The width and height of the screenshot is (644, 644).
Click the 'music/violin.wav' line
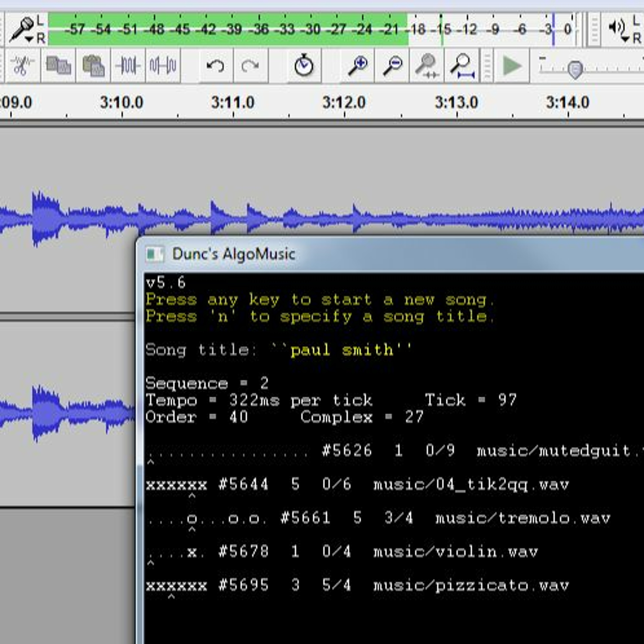[342, 552]
